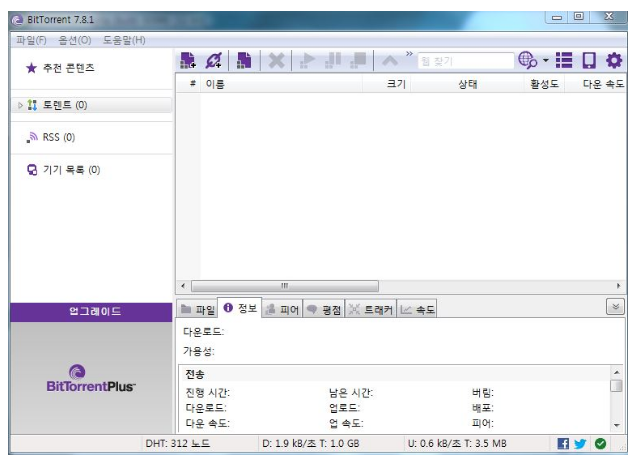This screenshot has height=465, width=636.
Task: Click the info pane vertical scroll thumb
Action: click(617, 385)
